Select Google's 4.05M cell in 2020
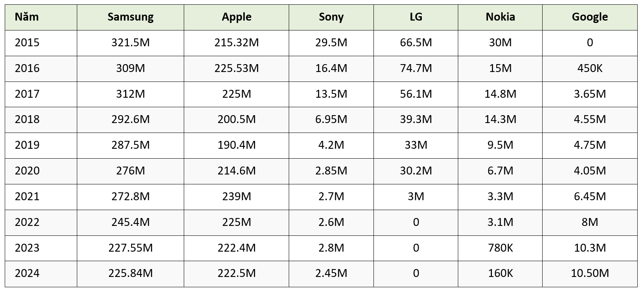The image size is (644, 292). tap(590, 171)
